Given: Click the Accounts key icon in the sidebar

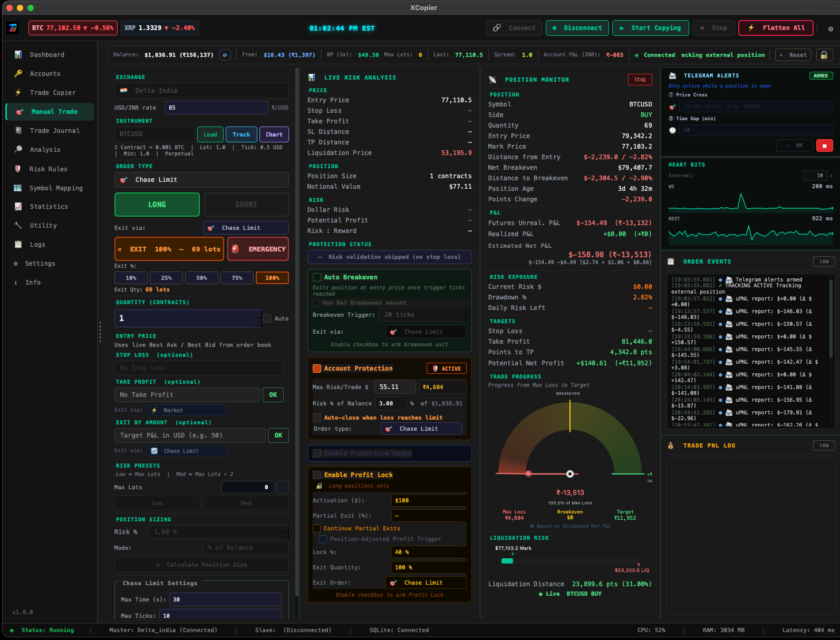Looking at the screenshot, I should (x=18, y=74).
